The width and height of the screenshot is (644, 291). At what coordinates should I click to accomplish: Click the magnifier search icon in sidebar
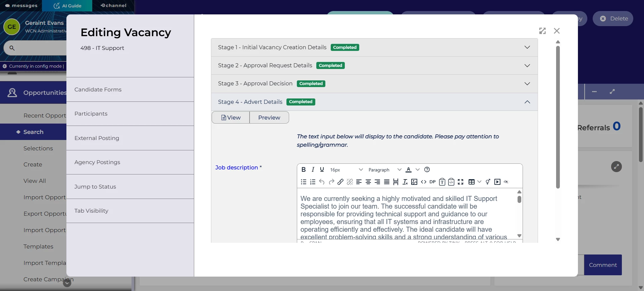coord(12,48)
